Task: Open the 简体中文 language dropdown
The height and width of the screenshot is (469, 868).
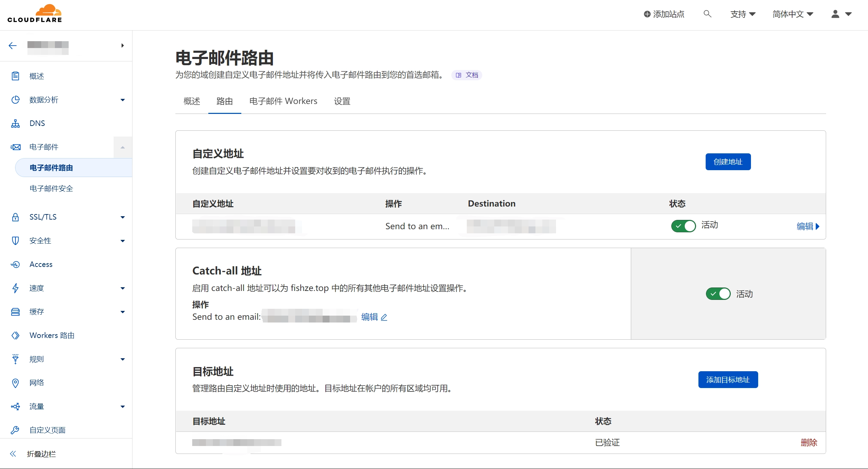Action: tap(793, 14)
